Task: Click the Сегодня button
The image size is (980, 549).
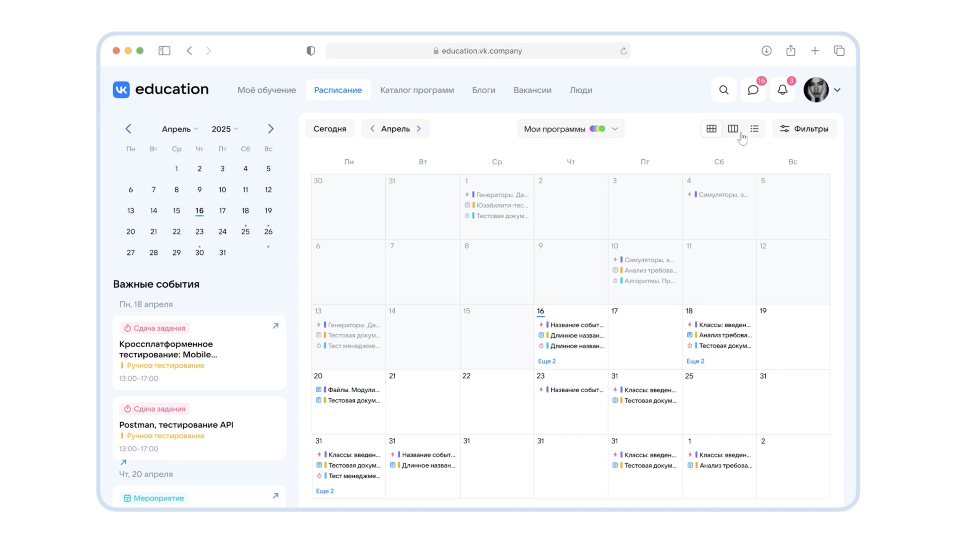Action: (329, 129)
